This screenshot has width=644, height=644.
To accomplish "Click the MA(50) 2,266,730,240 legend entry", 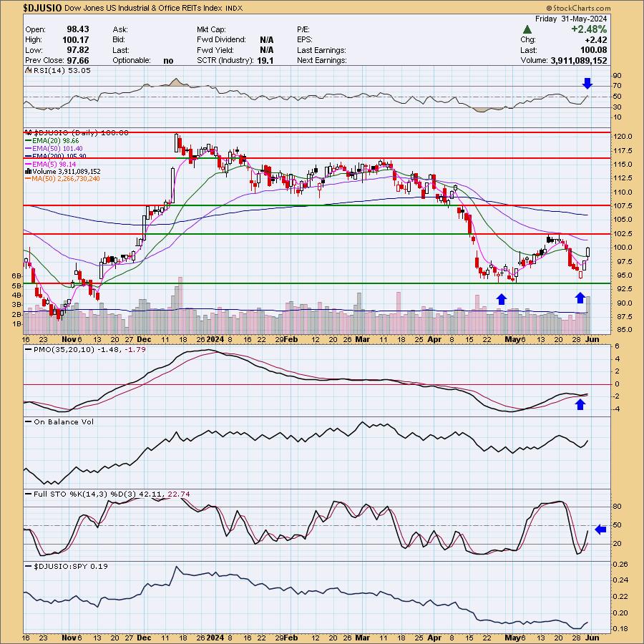I will click(66, 179).
